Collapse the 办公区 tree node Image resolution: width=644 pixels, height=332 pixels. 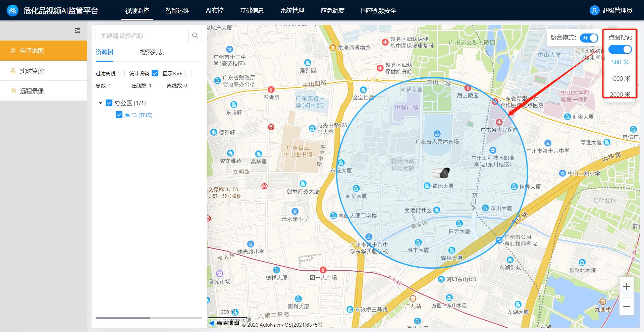point(100,103)
